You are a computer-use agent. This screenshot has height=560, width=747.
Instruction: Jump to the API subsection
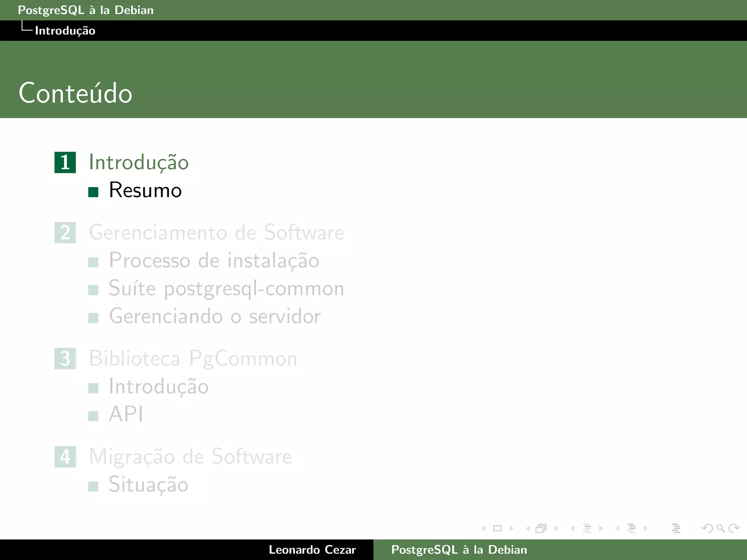pyautogui.click(x=126, y=414)
